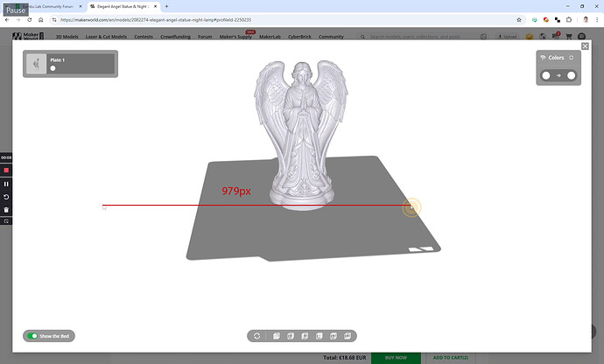The image size is (604, 364).
Task: Click the source color swatch in the Colors panel
Action: 546,75
